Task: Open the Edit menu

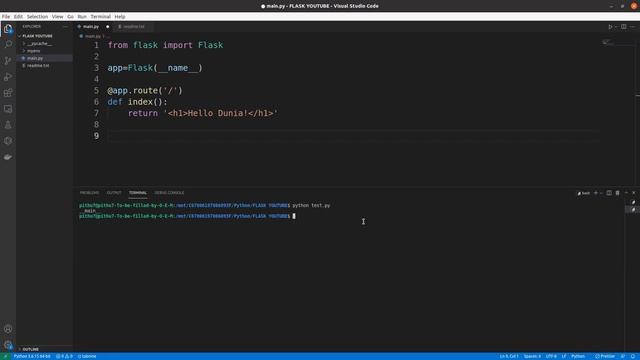Action: [x=18, y=17]
